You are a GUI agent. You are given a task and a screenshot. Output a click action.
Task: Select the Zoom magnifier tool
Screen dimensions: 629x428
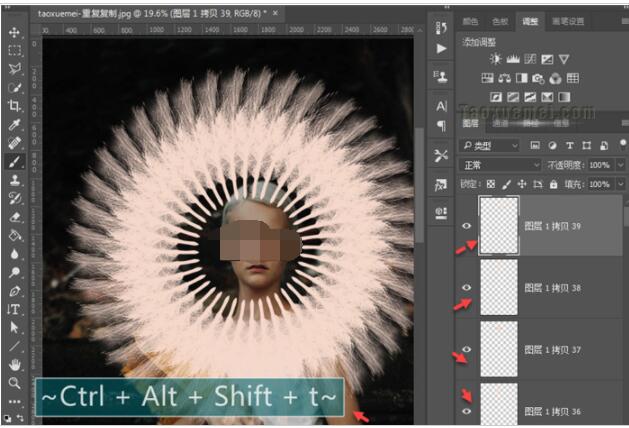pos(14,383)
